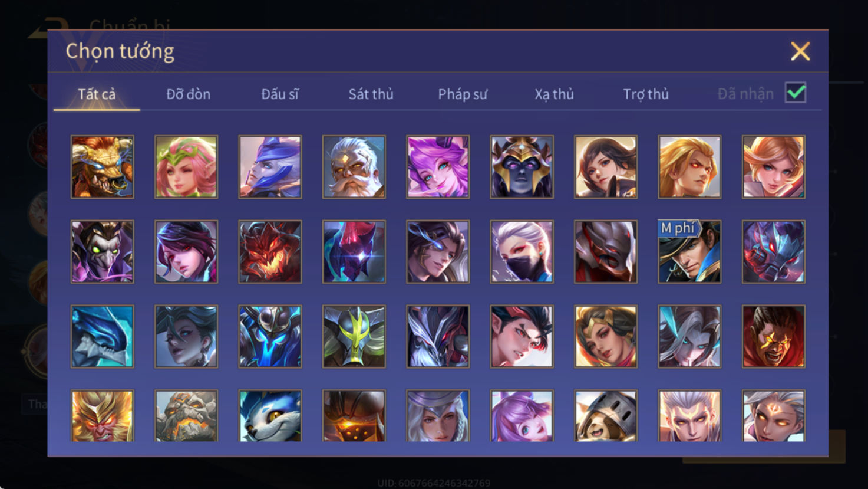Choose the monkey king golden mask hero

click(x=103, y=416)
